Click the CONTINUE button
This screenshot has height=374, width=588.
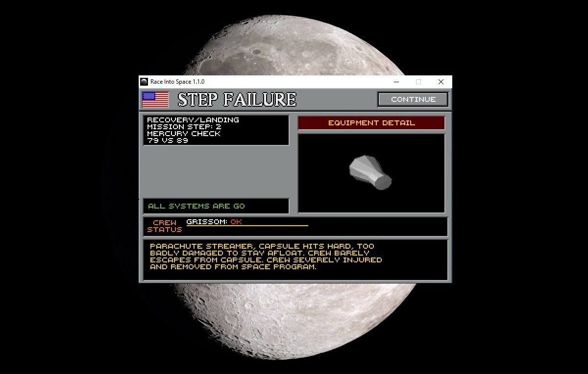(413, 99)
